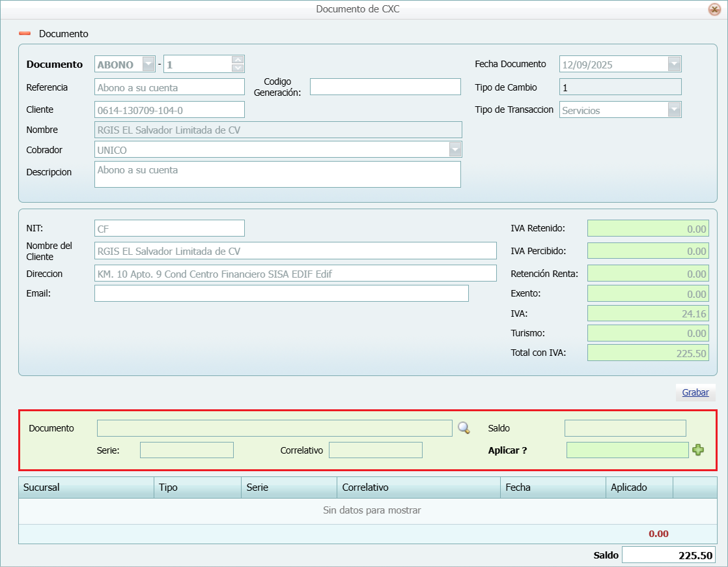Close the Documento de CXC window
Image resolution: width=728 pixels, height=567 pixels.
714,9
